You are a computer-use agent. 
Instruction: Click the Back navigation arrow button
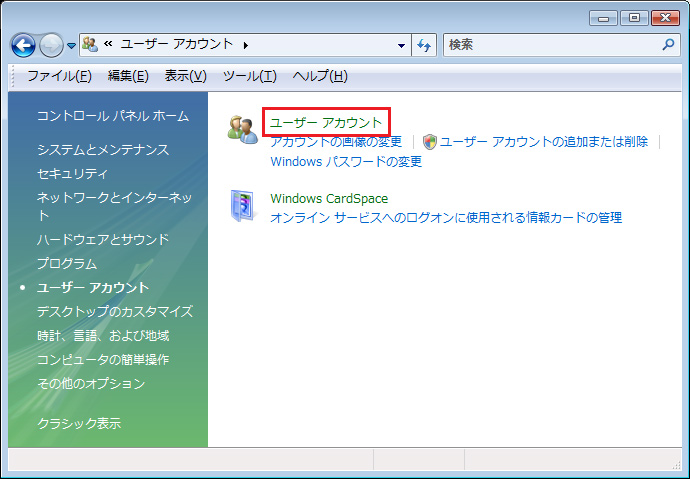(23, 45)
